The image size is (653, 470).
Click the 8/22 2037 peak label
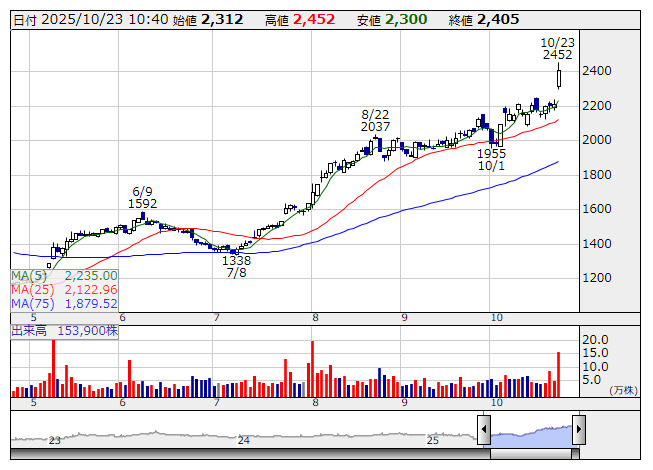(x=375, y=120)
